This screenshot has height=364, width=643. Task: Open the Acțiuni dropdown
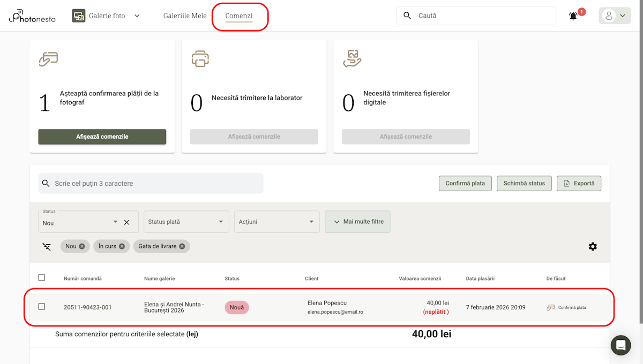click(276, 222)
